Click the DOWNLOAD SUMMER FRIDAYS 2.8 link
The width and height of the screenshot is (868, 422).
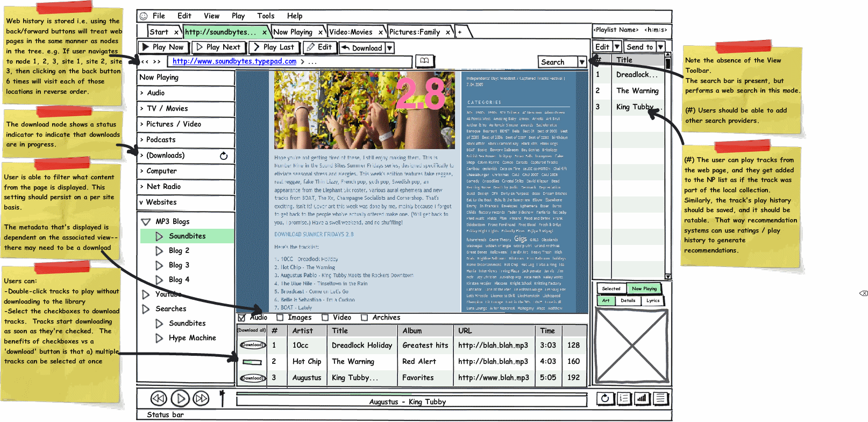point(314,234)
